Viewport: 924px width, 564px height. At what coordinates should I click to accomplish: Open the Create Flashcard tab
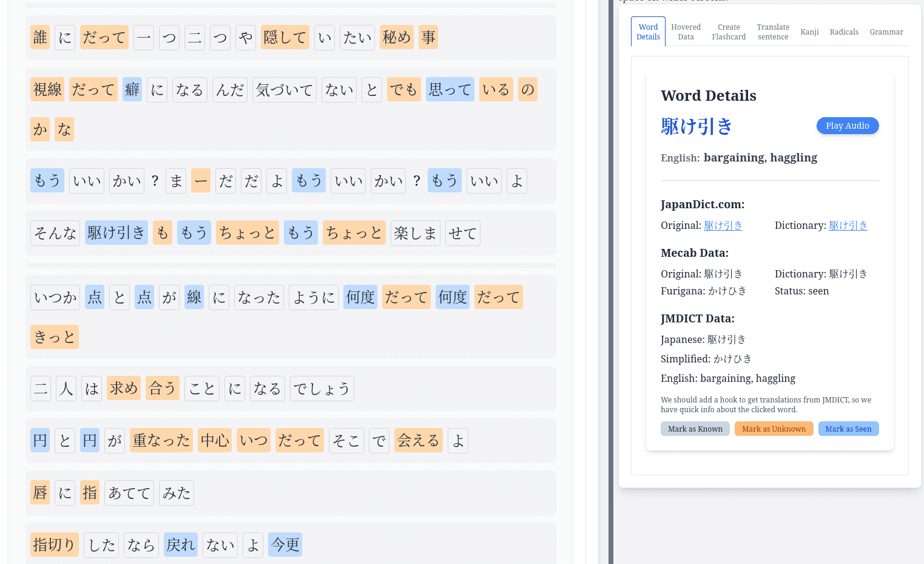click(729, 32)
